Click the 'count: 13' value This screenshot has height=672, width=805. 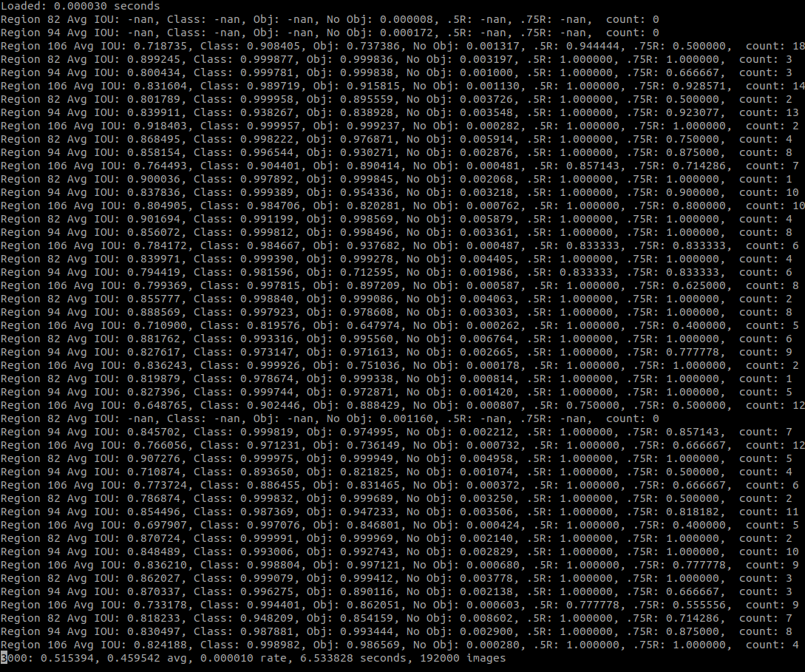[x=769, y=112]
